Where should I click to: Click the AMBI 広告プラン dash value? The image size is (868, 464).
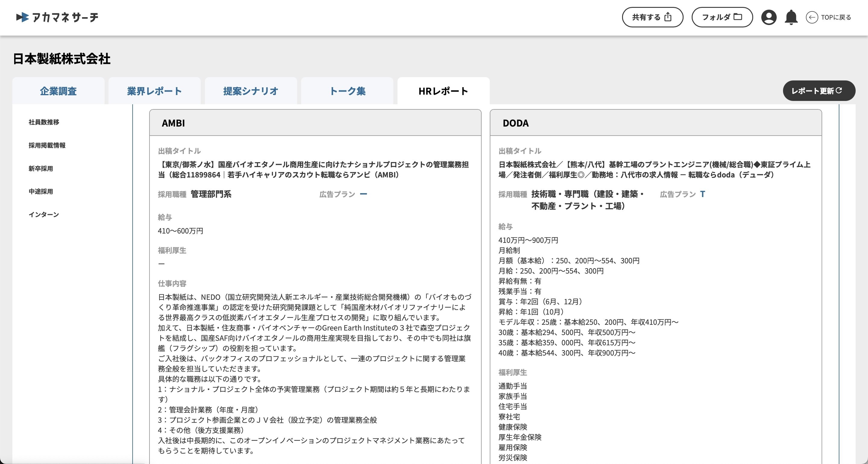[363, 194]
